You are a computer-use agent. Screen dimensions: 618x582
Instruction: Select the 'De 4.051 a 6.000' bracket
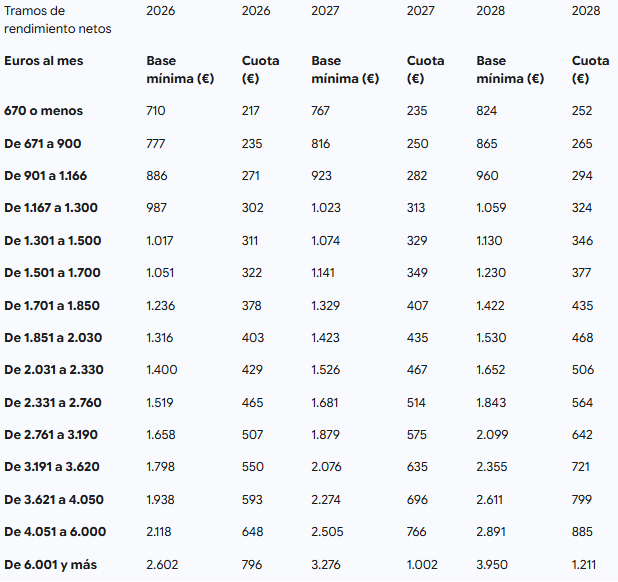[55, 531]
